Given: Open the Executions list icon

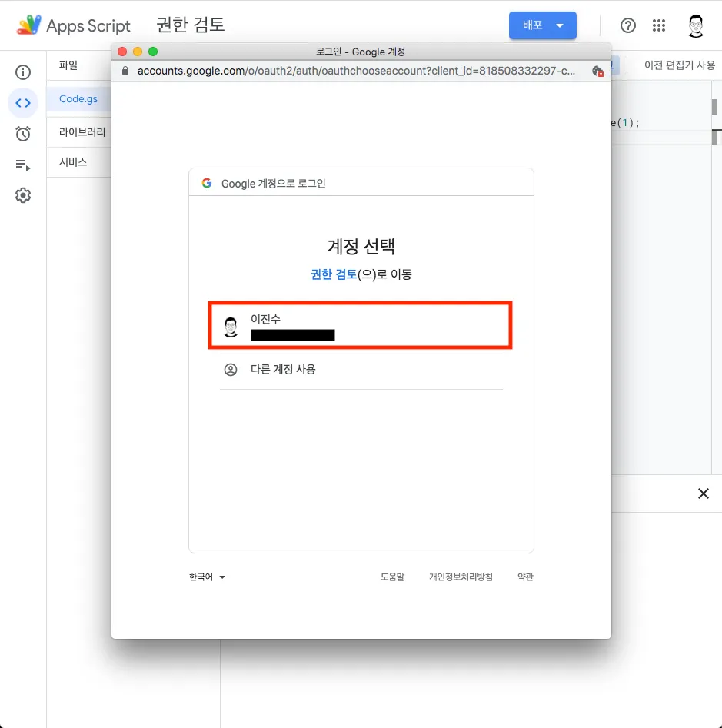Looking at the screenshot, I should click(x=23, y=165).
